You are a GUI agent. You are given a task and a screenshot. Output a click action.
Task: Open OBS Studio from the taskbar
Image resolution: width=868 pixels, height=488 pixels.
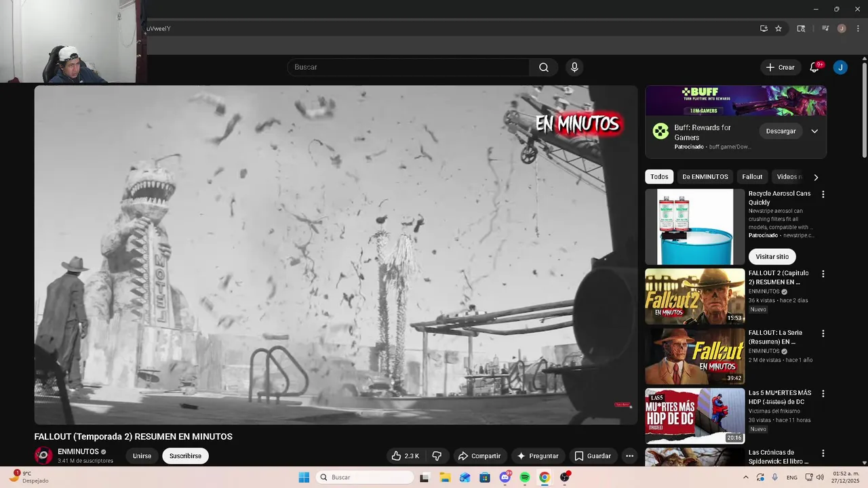(565, 477)
